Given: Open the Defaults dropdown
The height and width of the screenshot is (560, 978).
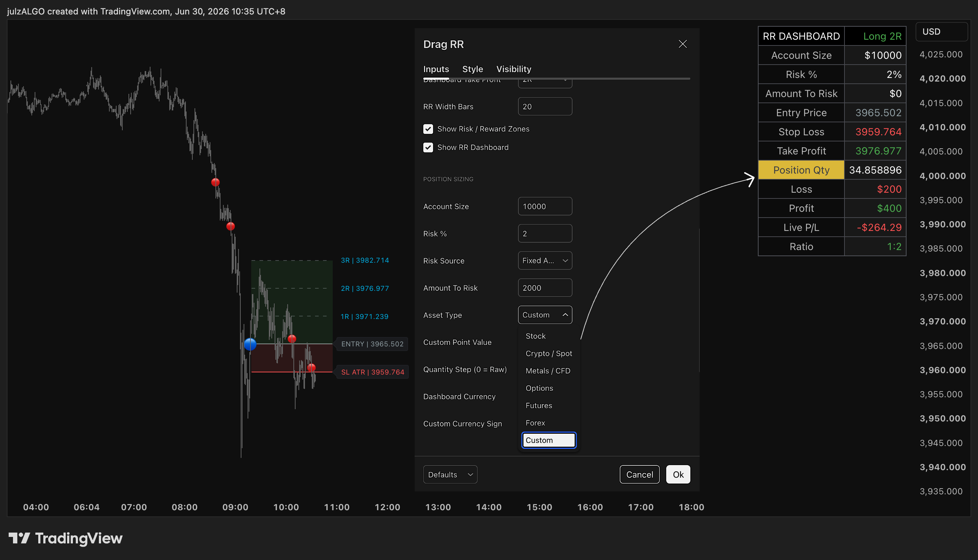Looking at the screenshot, I should tap(450, 474).
